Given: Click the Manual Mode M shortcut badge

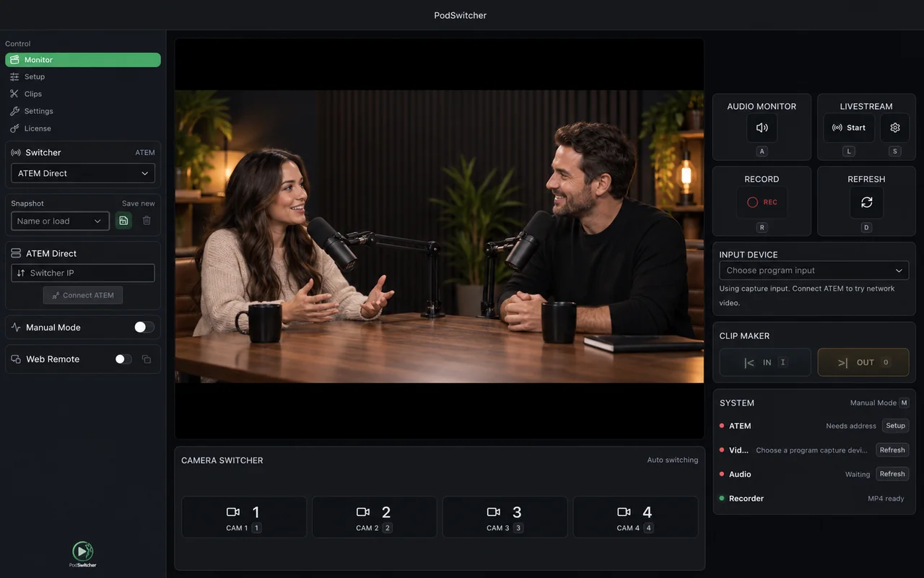Looking at the screenshot, I should click(905, 403).
